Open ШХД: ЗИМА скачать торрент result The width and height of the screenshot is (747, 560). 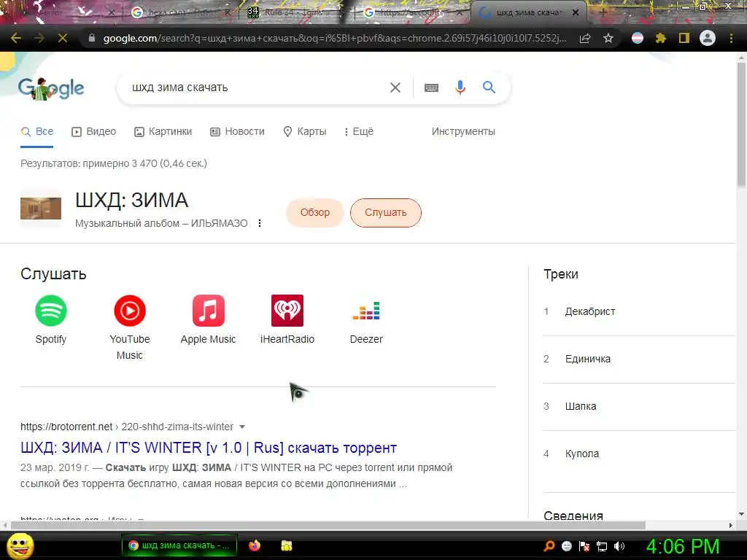point(209,448)
